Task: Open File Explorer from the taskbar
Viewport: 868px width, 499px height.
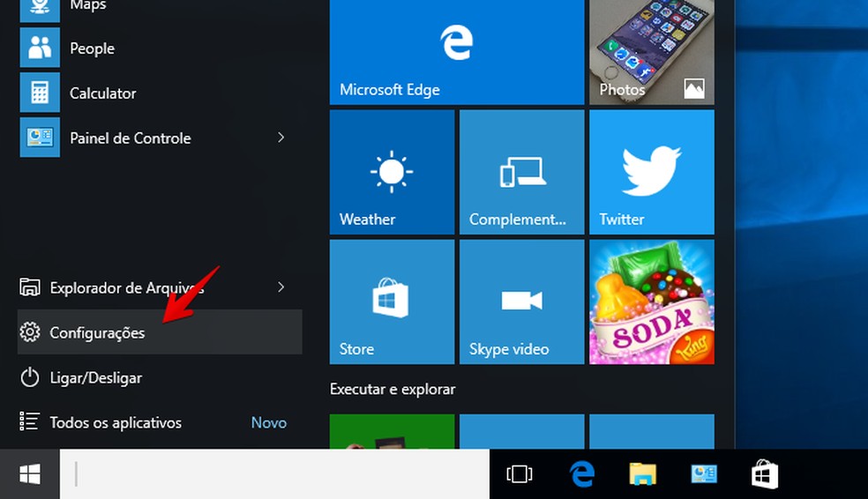Action: click(x=643, y=474)
